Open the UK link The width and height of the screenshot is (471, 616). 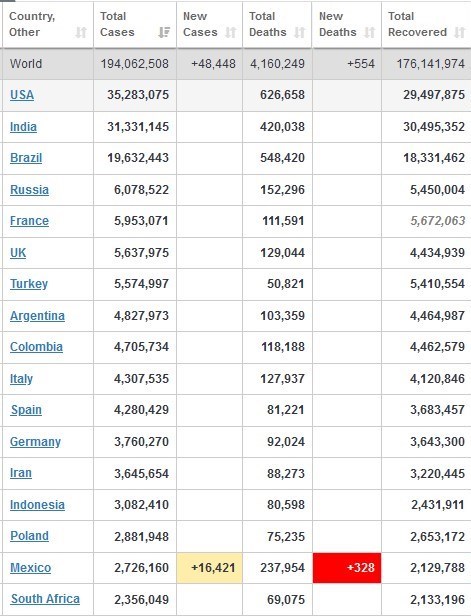tap(18, 252)
